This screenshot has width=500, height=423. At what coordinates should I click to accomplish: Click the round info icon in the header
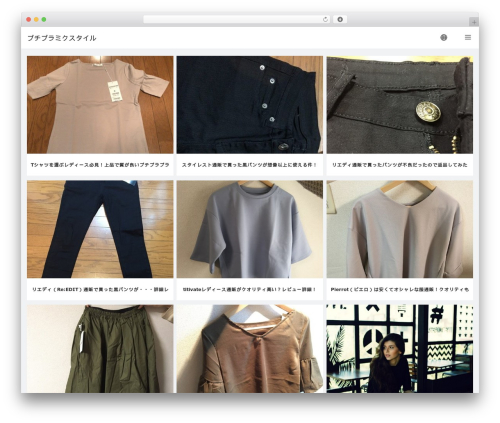point(443,38)
